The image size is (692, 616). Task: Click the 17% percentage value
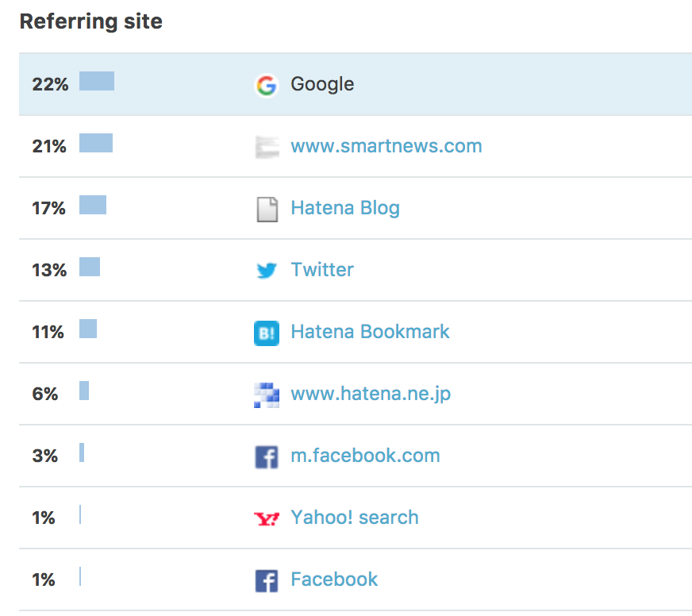[x=48, y=208]
